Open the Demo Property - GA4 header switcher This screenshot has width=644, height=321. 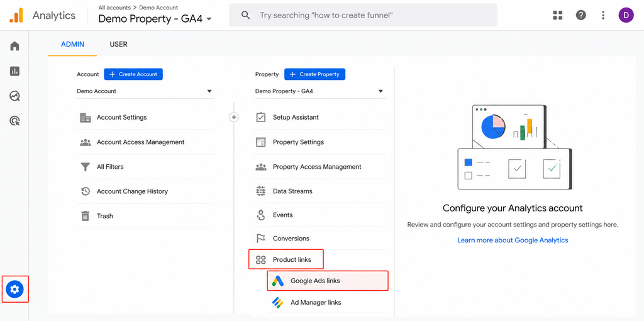[x=155, y=19]
